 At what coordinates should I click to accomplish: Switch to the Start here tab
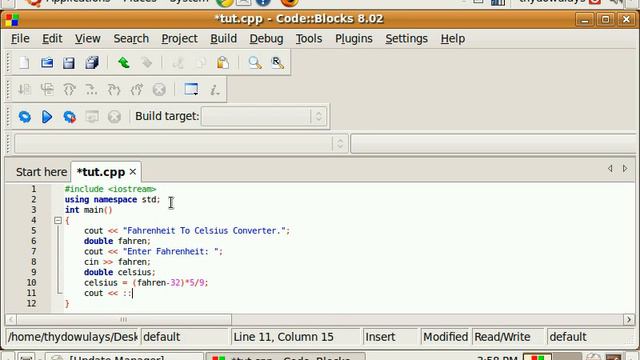point(41,172)
